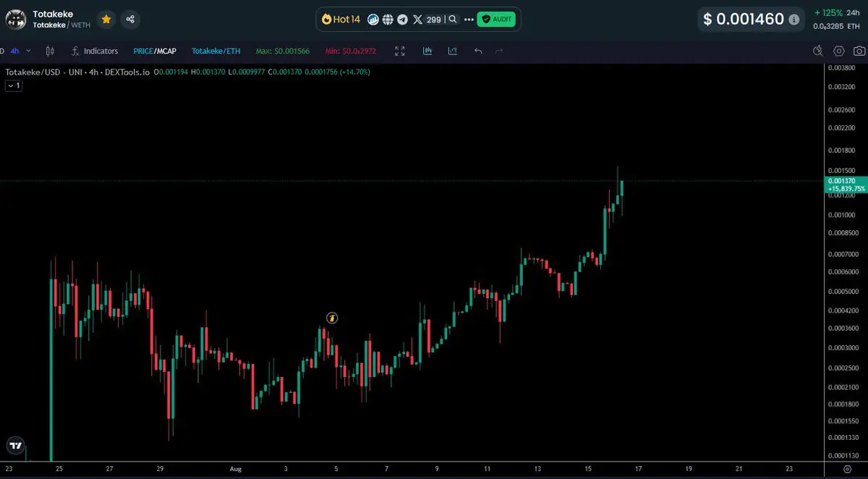The image size is (868, 479).
Task: Undo the last chart action
Action: point(478,51)
